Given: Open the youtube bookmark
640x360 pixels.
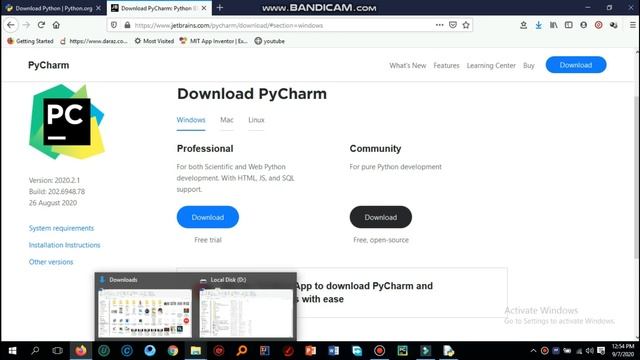Looking at the screenshot, I should [x=269, y=41].
